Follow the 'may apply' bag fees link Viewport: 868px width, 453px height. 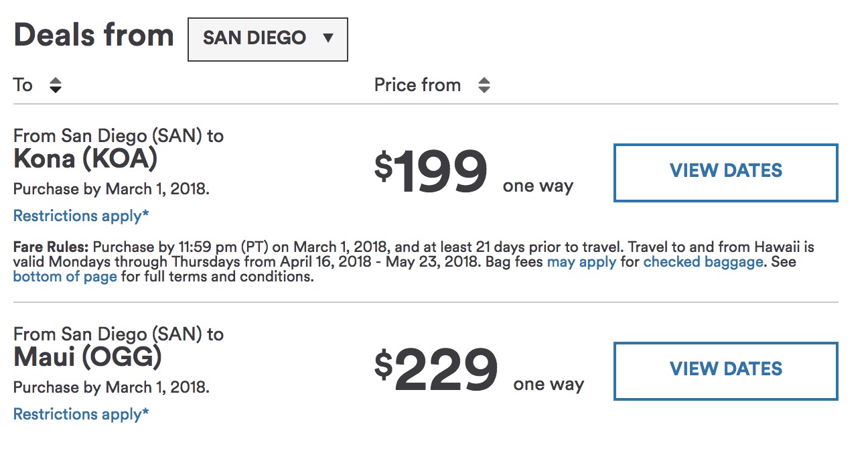point(581,262)
